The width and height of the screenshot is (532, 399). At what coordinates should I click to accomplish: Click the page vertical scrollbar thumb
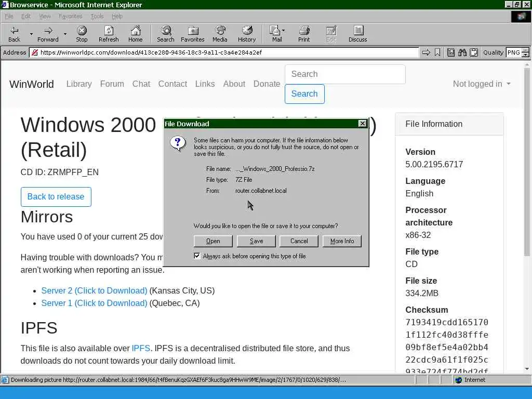click(x=527, y=163)
